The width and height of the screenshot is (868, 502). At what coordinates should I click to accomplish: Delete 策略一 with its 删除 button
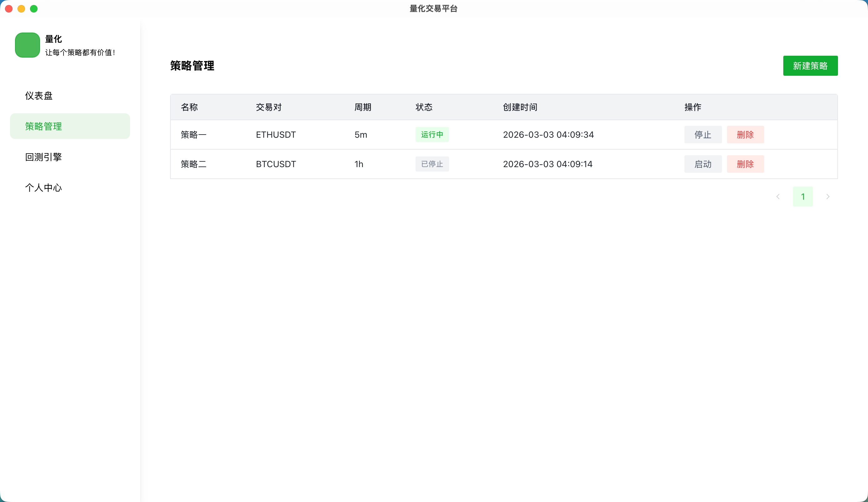[x=745, y=135]
